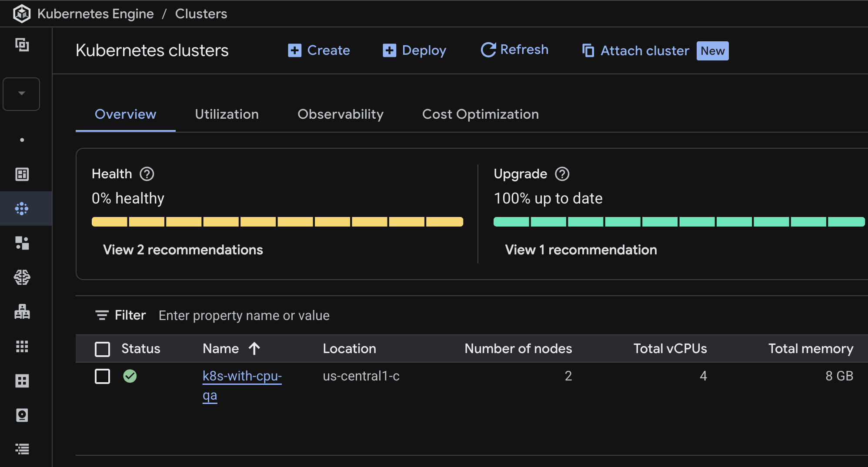Switch to the Observability tab

pos(340,114)
